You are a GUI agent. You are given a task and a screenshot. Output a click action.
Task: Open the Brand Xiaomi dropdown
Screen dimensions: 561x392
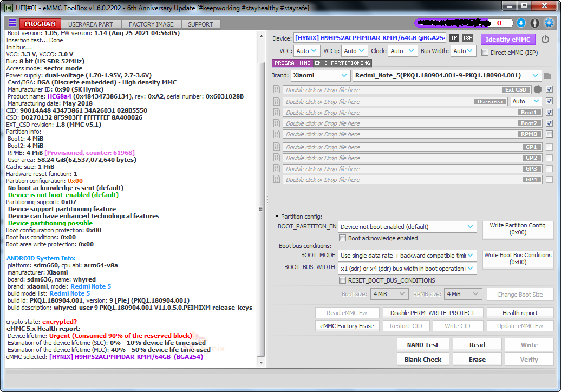tap(320, 75)
